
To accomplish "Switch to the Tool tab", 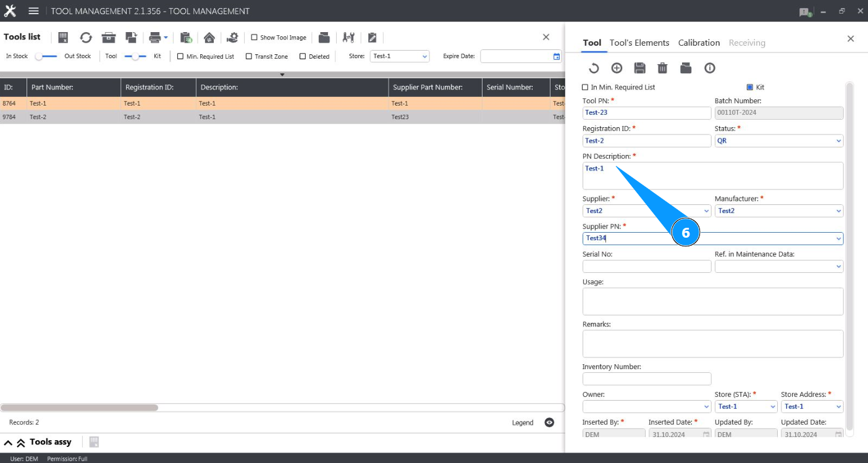I will [x=592, y=43].
